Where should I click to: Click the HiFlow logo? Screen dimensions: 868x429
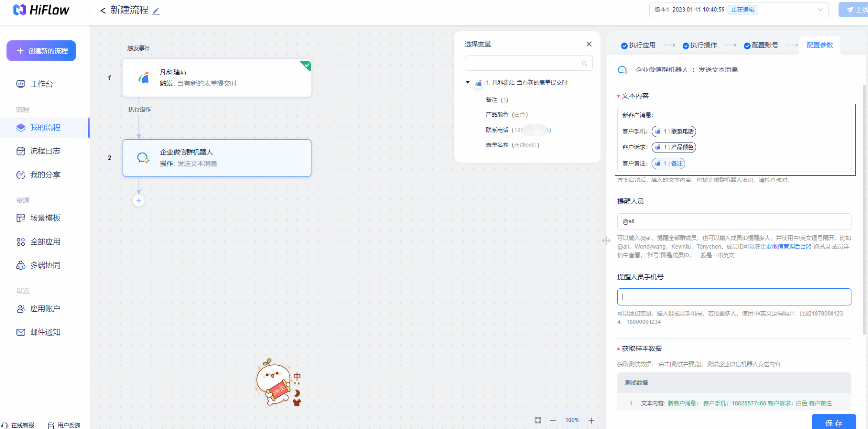pyautogui.click(x=41, y=10)
